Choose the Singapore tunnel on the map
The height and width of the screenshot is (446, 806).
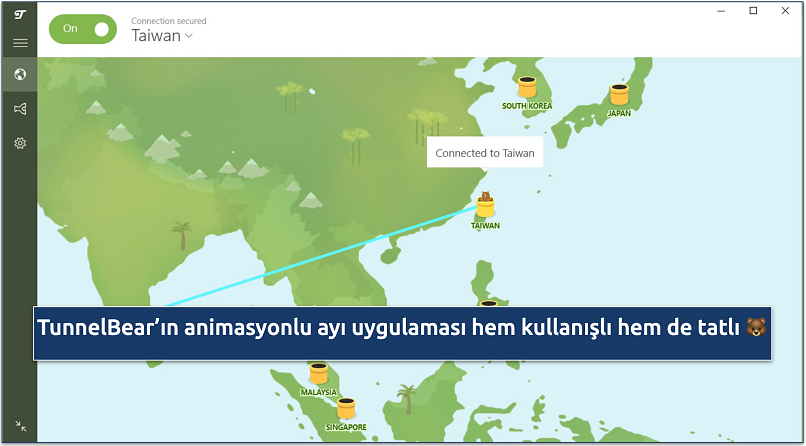click(345, 408)
